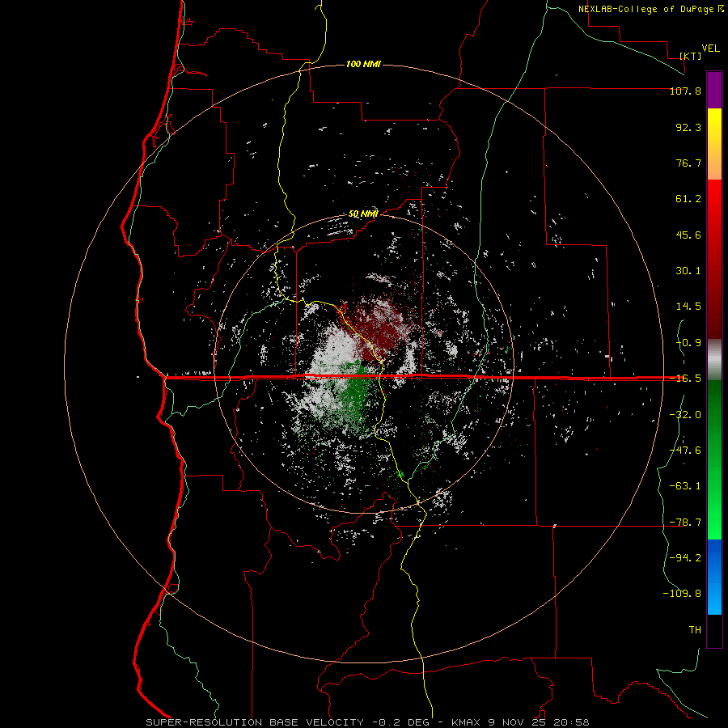
Task: Click the purple segment of the color scale
Action: [714, 90]
